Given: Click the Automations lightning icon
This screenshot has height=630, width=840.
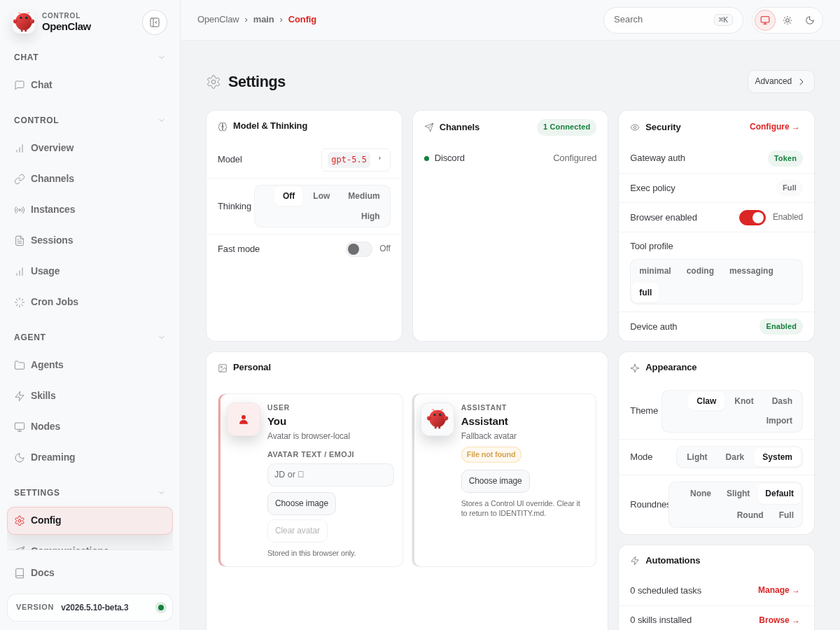Looking at the screenshot, I should [x=635, y=561].
